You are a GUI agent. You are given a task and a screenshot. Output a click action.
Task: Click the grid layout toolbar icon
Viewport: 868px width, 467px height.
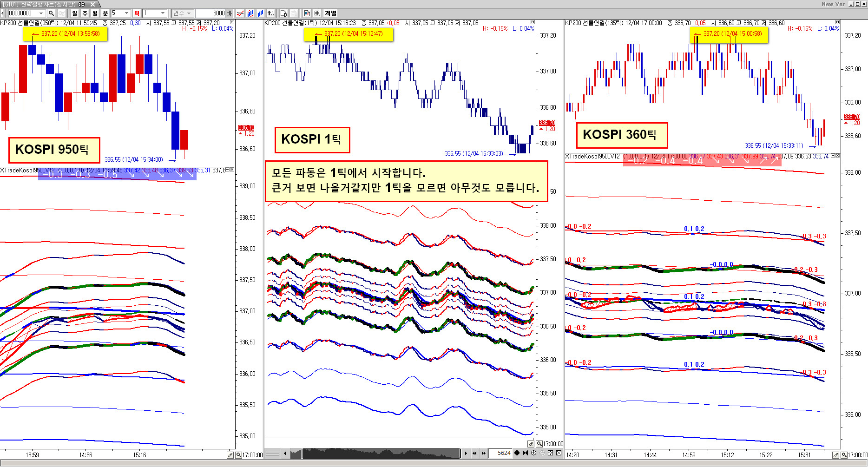317,13
